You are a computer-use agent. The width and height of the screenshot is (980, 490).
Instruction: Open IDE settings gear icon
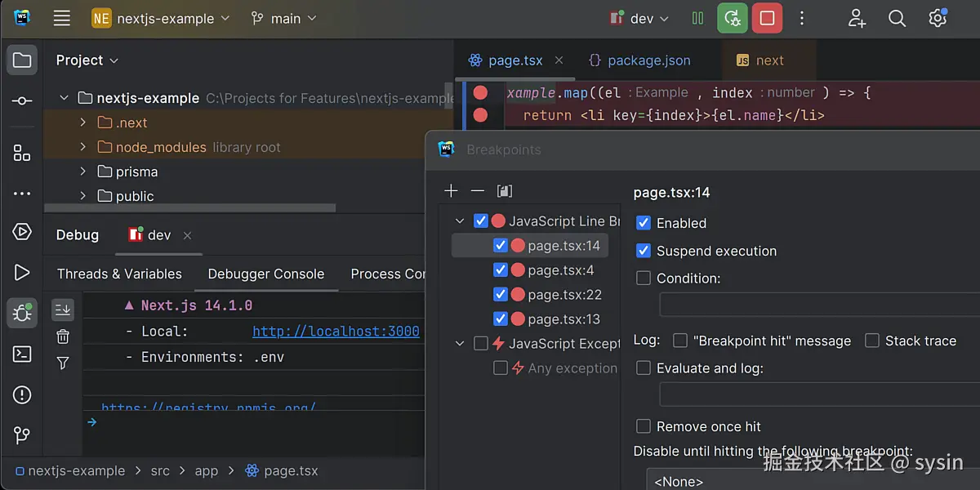point(937,17)
